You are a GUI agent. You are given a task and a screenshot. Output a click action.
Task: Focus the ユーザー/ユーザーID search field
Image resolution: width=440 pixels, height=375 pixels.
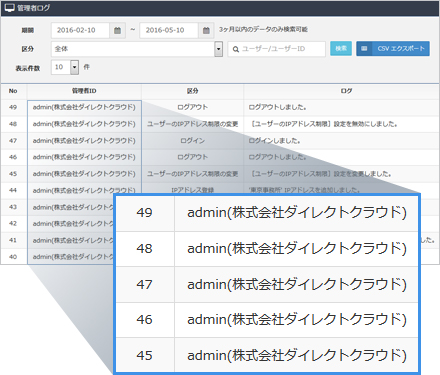[277, 49]
